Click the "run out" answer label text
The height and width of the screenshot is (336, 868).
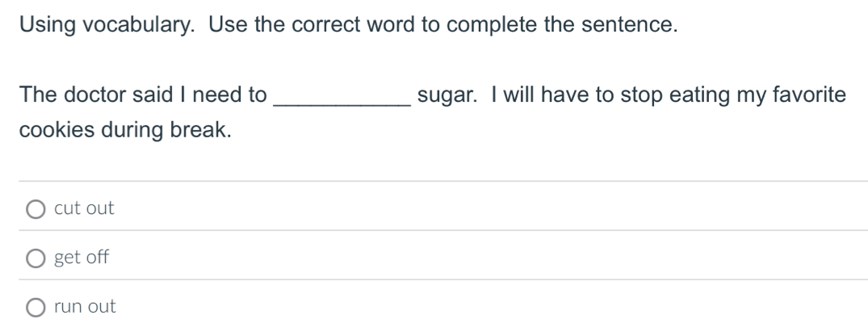tap(85, 307)
